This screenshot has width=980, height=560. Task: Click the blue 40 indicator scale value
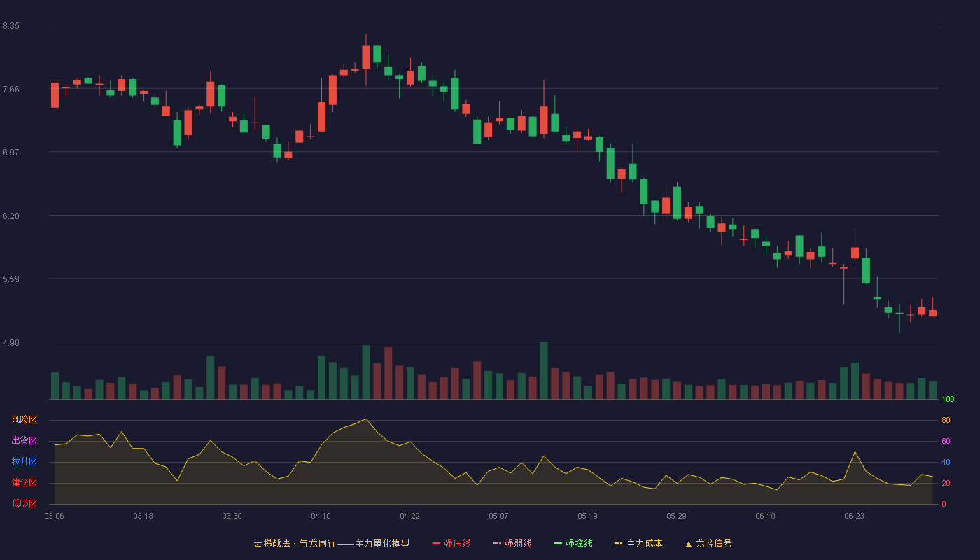pyautogui.click(x=946, y=463)
